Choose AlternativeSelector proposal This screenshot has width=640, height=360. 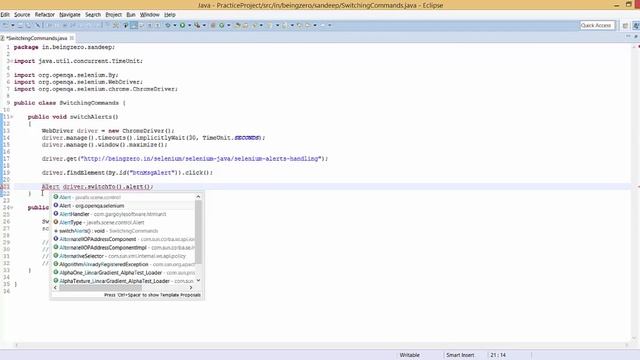[123, 256]
